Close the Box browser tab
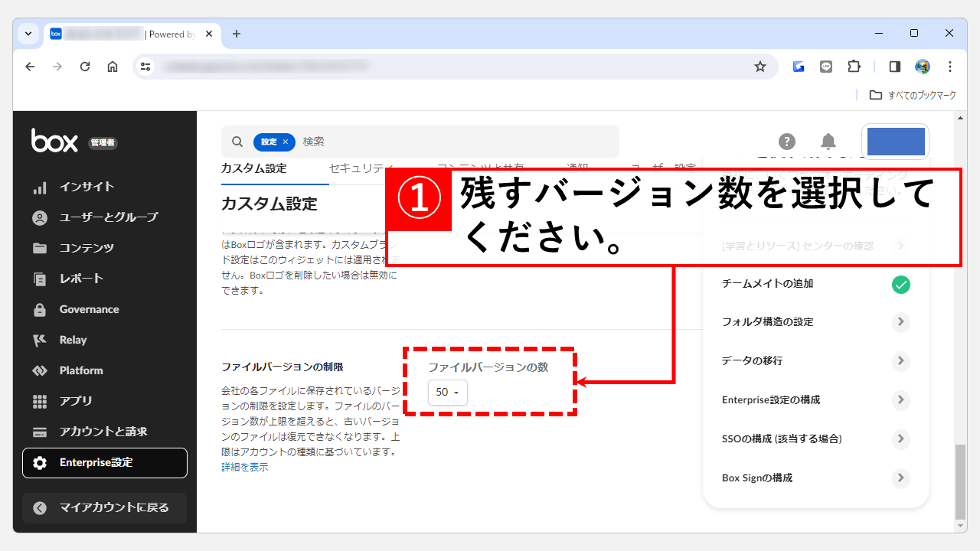 [209, 34]
